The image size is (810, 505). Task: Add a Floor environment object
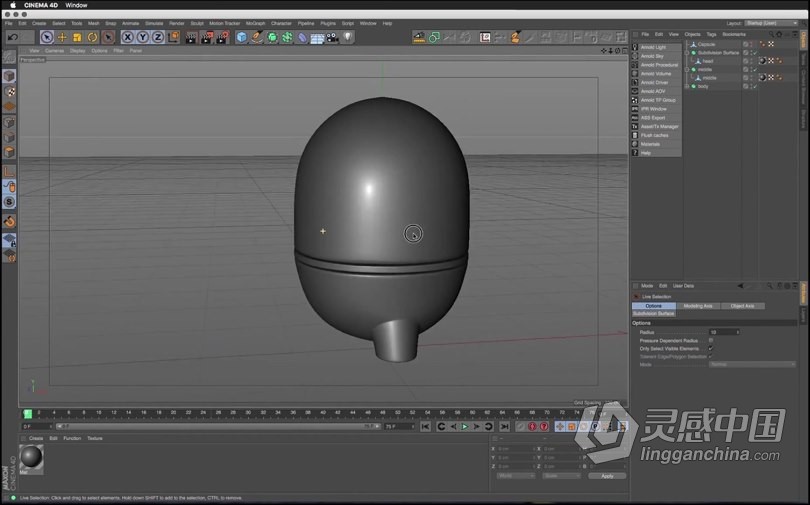[x=317, y=37]
